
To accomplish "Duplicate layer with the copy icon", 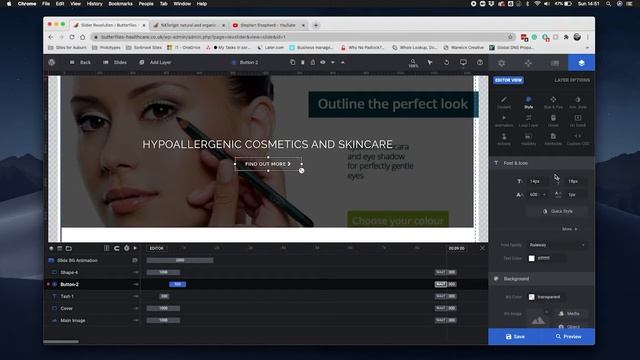I will 292,62.
